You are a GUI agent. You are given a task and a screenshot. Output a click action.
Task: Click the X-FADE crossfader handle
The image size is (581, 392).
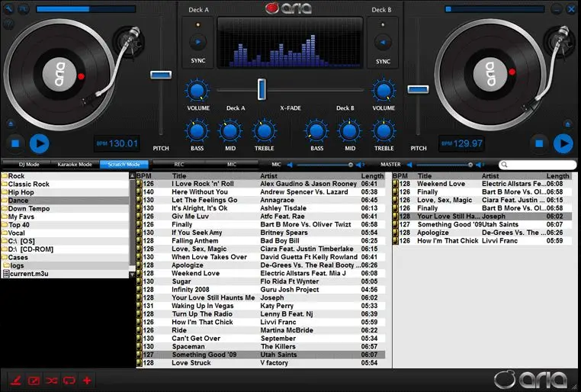[x=262, y=89]
